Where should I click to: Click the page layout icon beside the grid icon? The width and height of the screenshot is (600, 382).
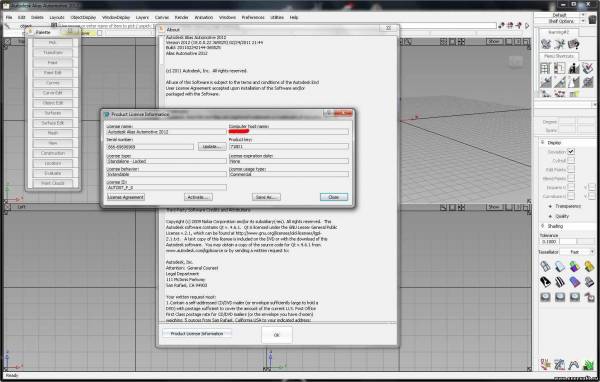click(x=559, y=69)
